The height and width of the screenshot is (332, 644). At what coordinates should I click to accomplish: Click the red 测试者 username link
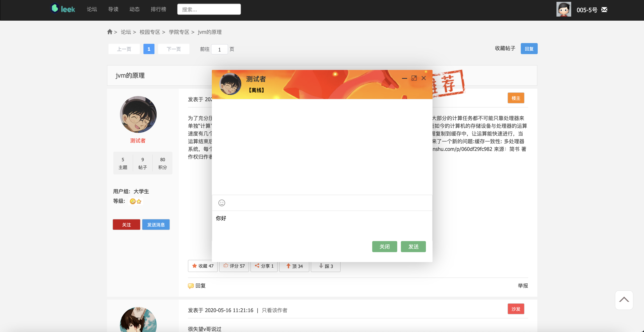138,141
